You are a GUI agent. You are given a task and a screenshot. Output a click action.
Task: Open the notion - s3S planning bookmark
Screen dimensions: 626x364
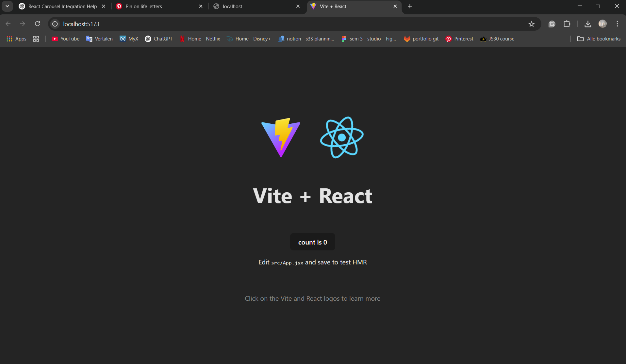pyautogui.click(x=306, y=39)
